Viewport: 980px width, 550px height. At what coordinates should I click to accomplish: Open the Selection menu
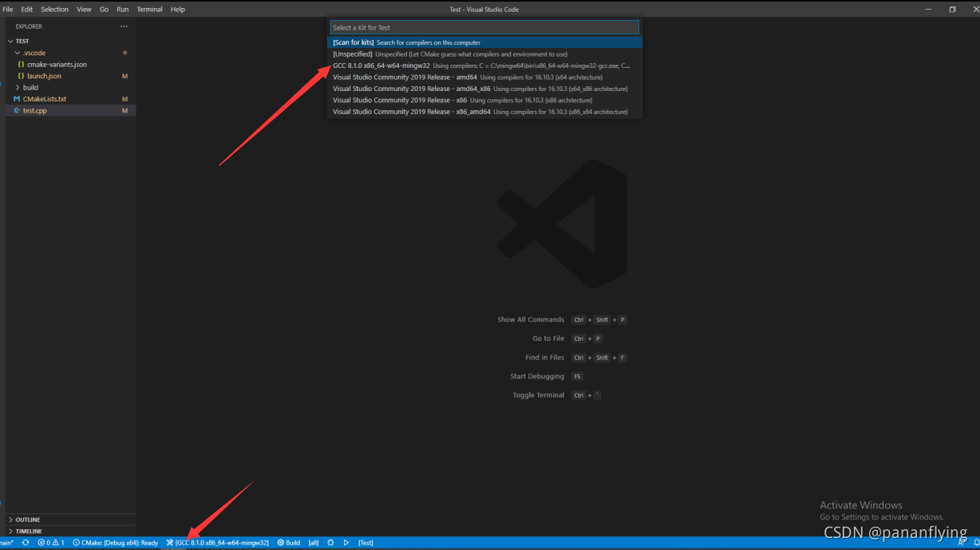[55, 10]
